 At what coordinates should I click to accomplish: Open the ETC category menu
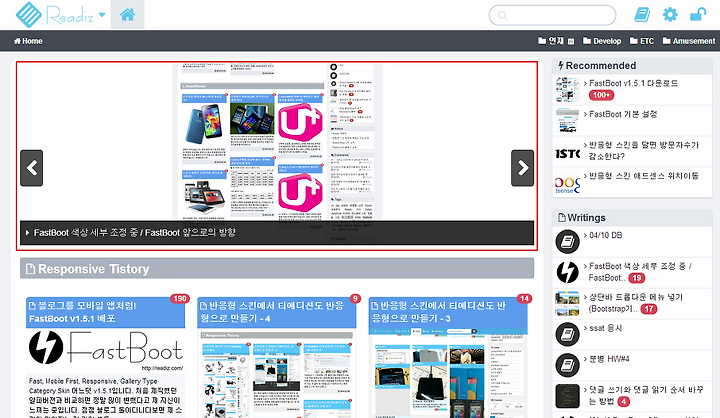(x=641, y=41)
